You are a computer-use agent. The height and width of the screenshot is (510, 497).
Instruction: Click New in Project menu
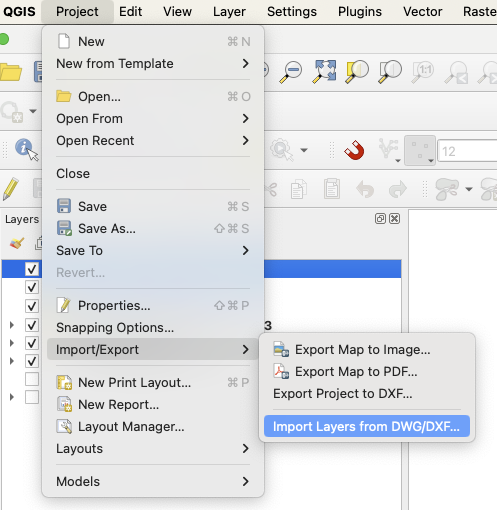click(153, 42)
